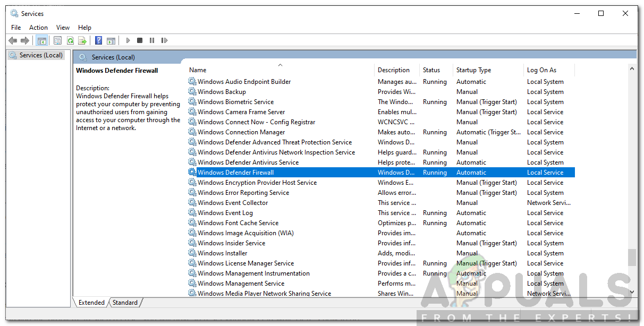The image size is (644, 326).
Task: Open the Properties toolbar icon
Action: pos(57,40)
